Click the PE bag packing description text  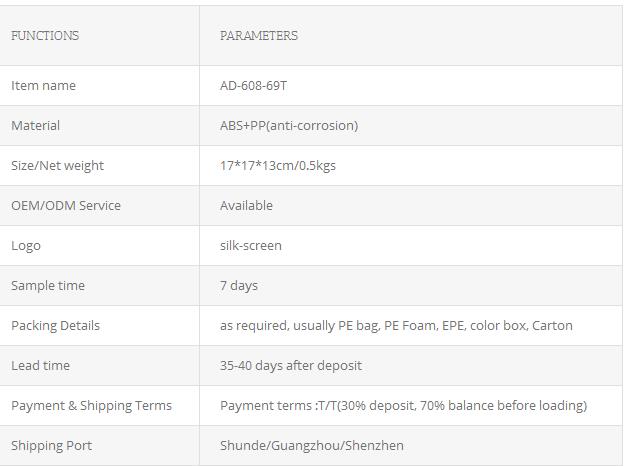pos(396,326)
